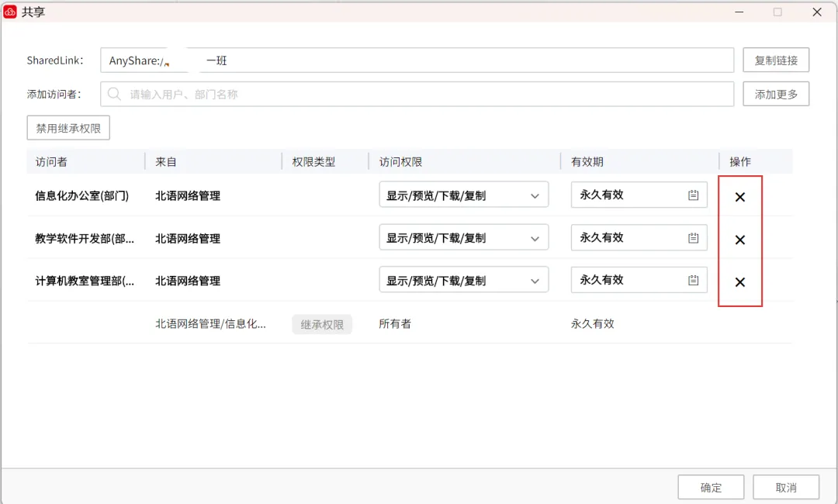Click the AnyShare cloud logo in title bar
Image resolution: width=838 pixels, height=504 pixels.
tap(10, 11)
